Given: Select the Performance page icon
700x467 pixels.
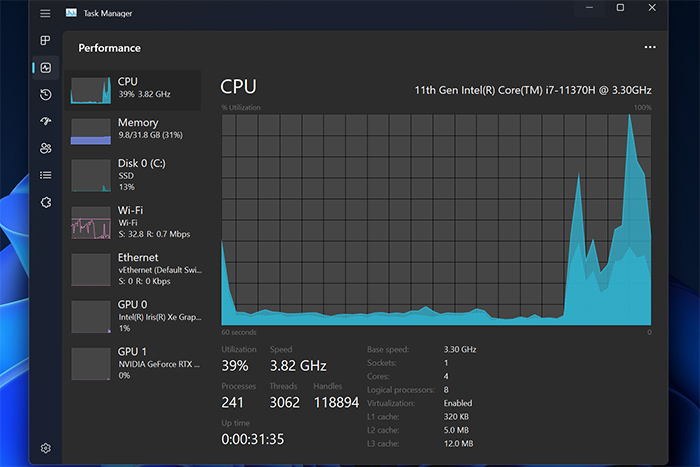Looking at the screenshot, I should (x=46, y=68).
